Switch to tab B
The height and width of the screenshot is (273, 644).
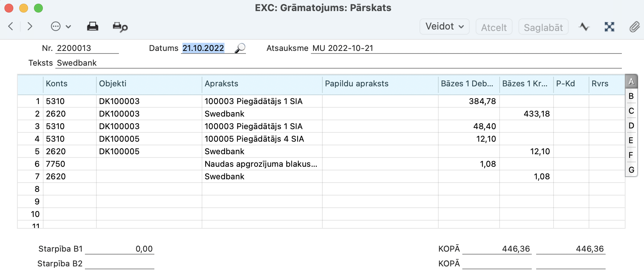point(631,96)
